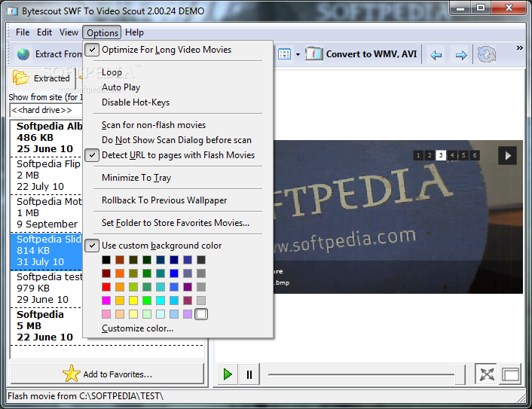Screen dimensions: 532x409
Task: Click the Flash movie preview area
Action: (x=398, y=217)
